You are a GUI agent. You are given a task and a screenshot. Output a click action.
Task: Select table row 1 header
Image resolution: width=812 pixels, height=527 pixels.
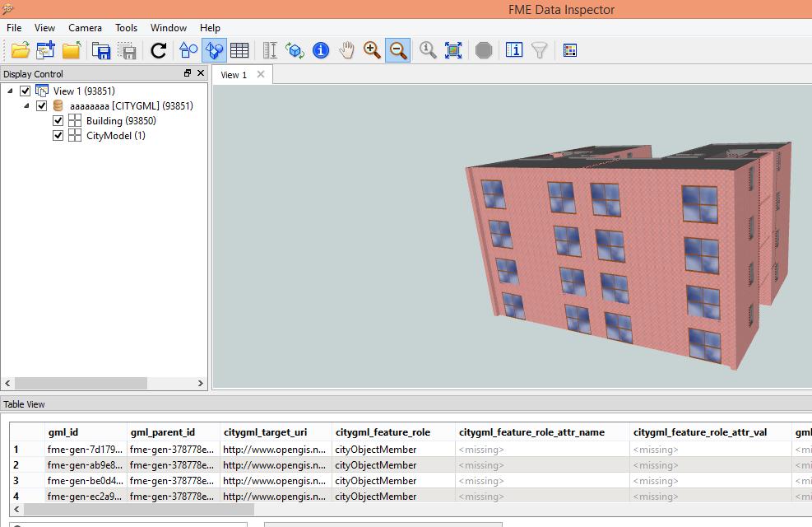[x=27, y=450]
